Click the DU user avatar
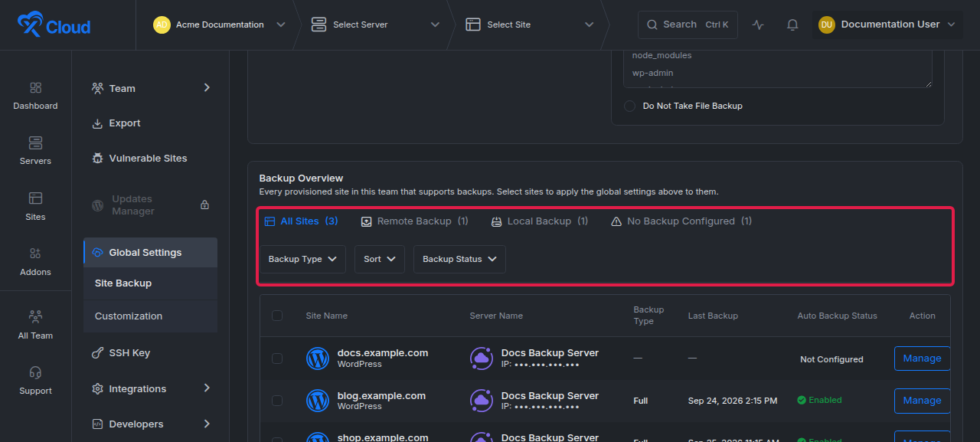 click(827, 25)
